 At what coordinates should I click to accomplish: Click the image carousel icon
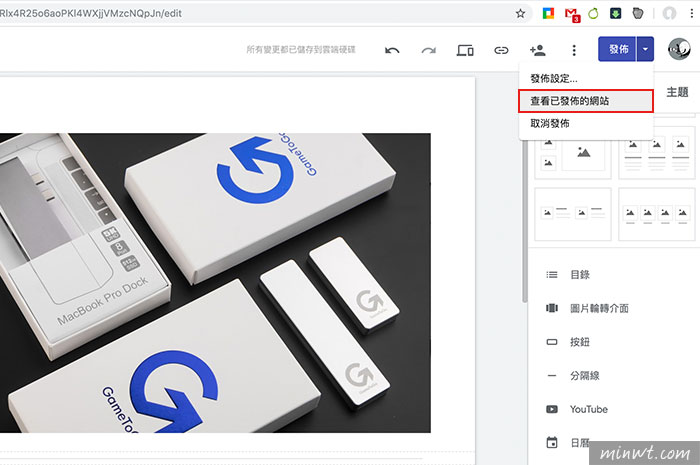tap(552, 308)
